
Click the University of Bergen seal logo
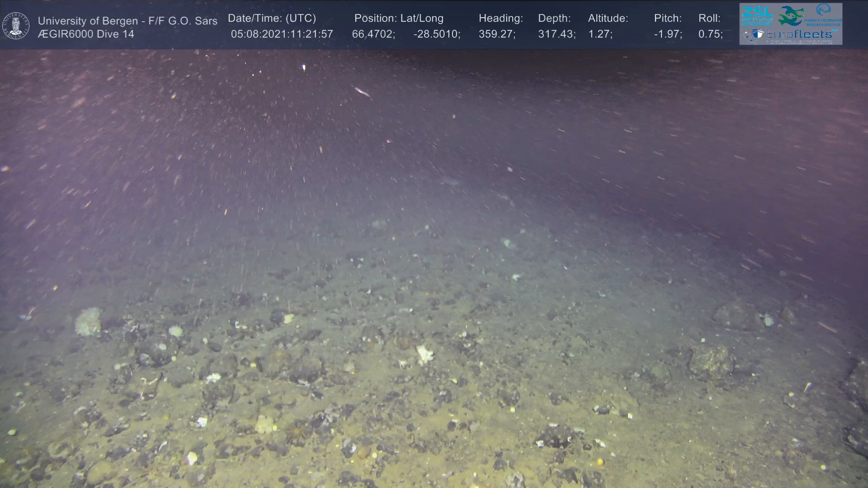(x=16, y=26)
